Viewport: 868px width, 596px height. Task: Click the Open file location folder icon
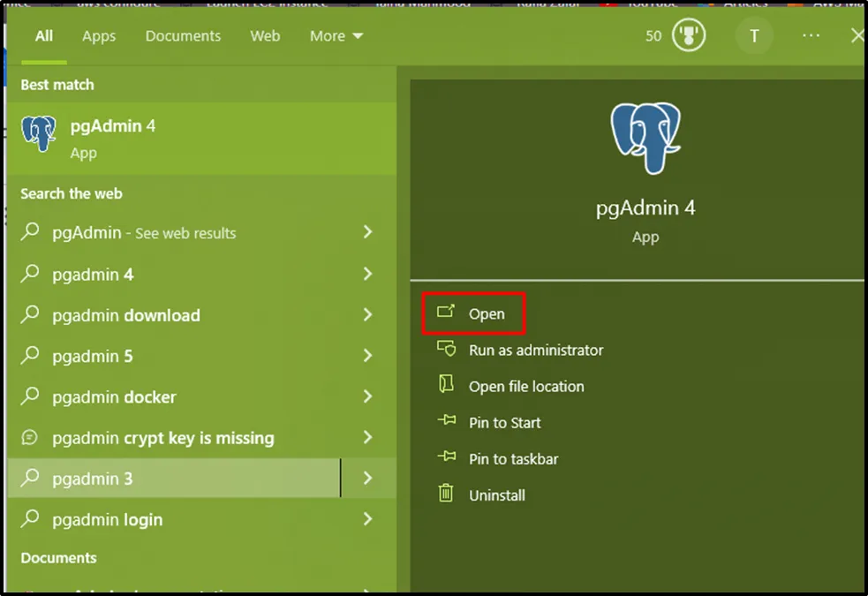(x=446, y=385)
